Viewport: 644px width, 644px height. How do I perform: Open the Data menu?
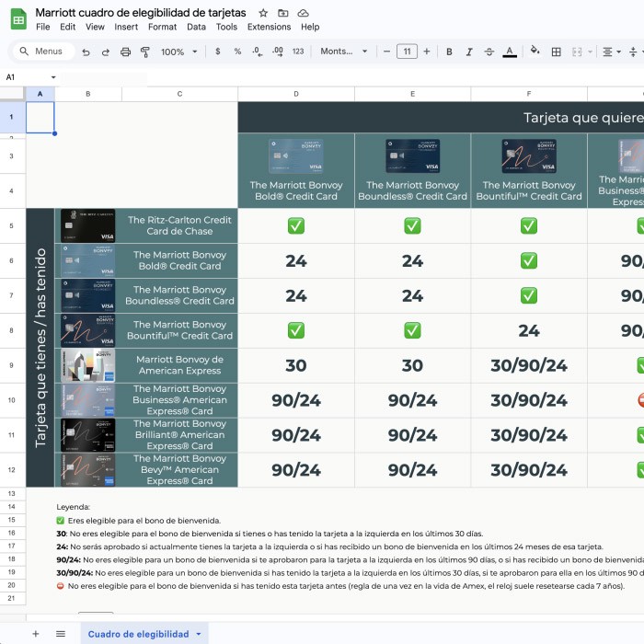coord(196,27)
